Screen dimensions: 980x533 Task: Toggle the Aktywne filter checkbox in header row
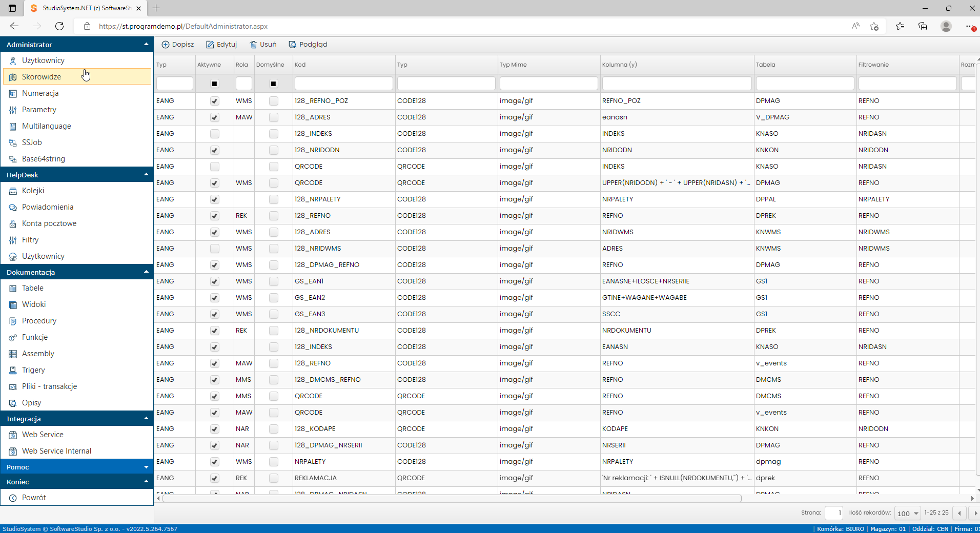point(215,84)
